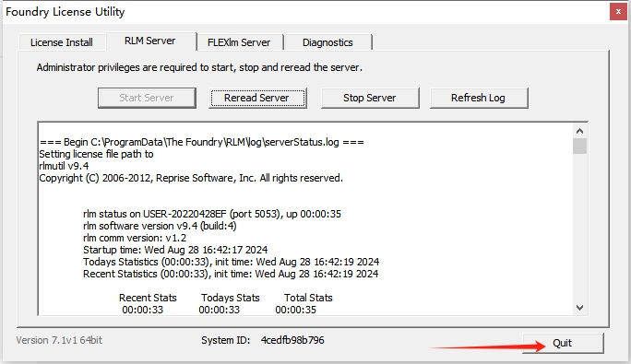Click the 'Recent Stats' column header
This screenshot has height=364, width=631.
coord(148,298)
